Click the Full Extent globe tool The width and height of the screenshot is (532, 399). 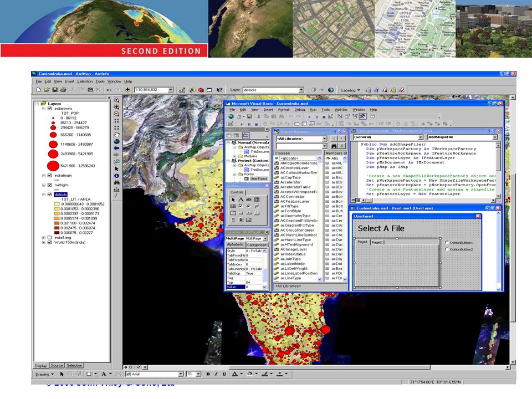(x=117, y=141)
